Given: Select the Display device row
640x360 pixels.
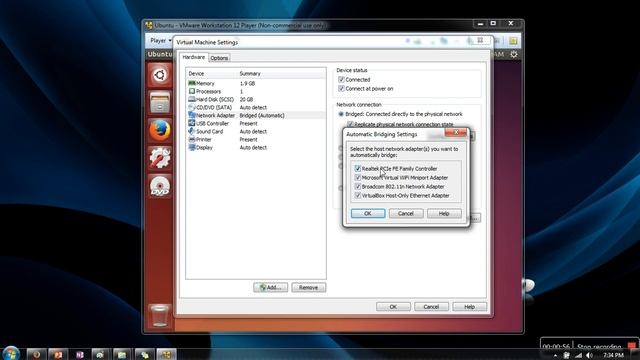Looking at the screenshot, I should tap(256, 147).
